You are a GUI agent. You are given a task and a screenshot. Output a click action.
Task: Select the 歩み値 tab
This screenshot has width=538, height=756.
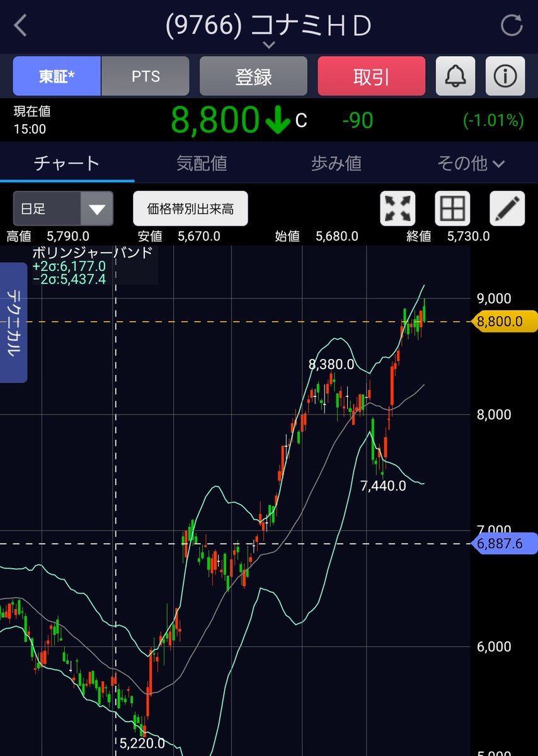(x=336, y=164)
